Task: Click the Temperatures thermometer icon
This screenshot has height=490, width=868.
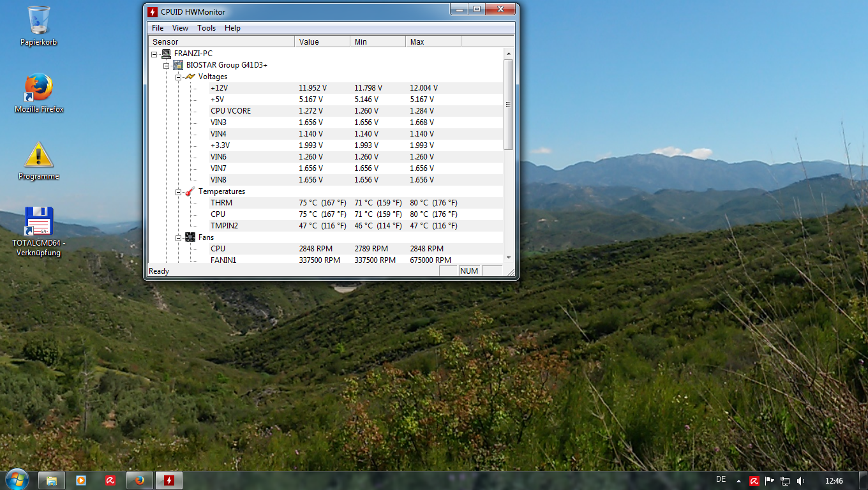Action: point(190,191)
